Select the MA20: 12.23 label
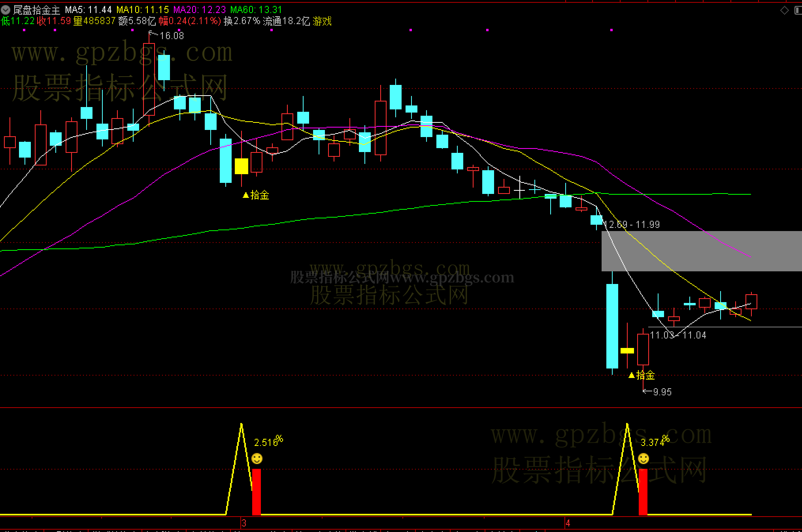This screenshot has width=802, height=532. [x=200, y=9]
